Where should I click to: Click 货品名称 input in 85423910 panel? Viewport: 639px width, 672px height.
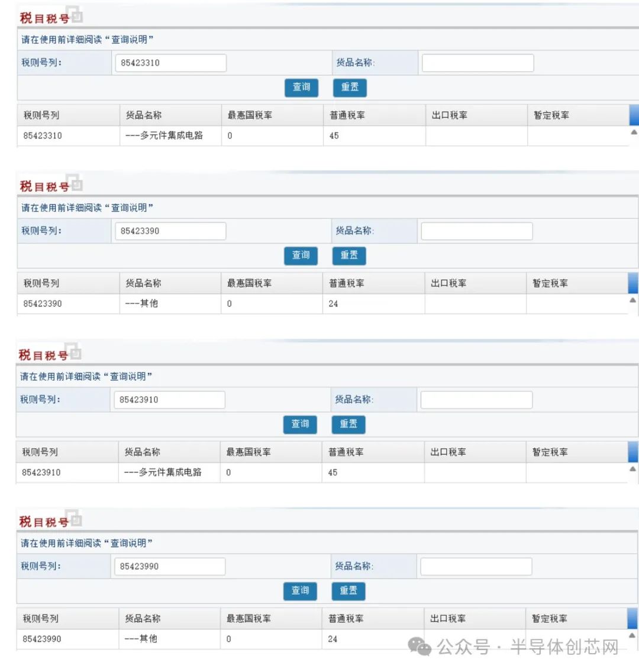(x=477, y=400)
